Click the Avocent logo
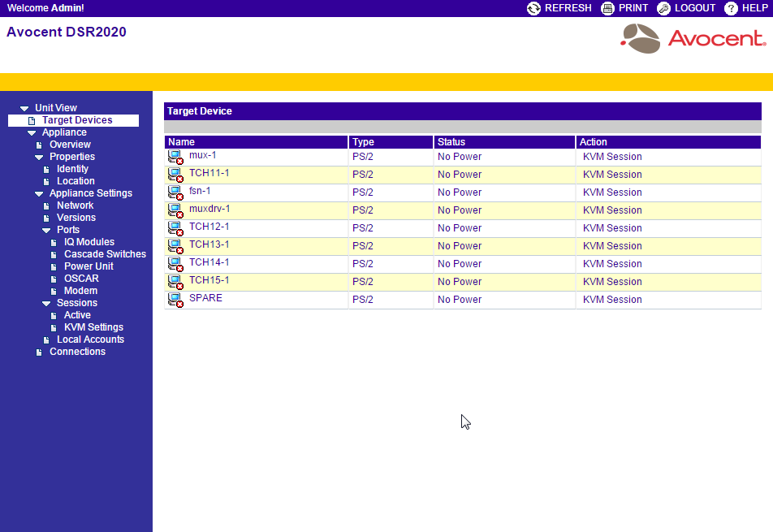The image size is (773, 532). click(x=693, y=38)
